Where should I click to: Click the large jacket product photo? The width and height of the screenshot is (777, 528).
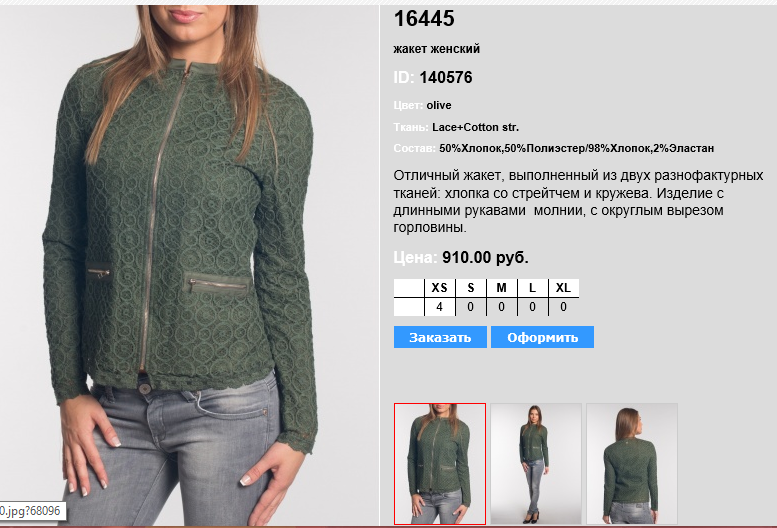coord(189,265)
